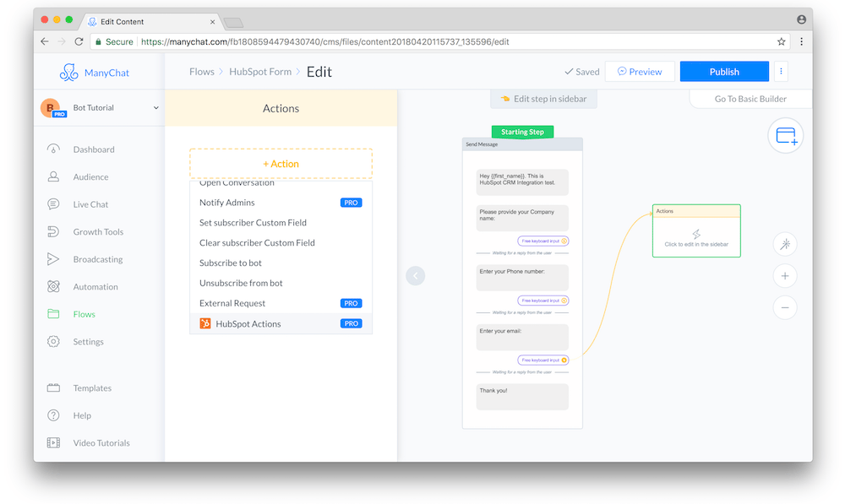This screenshot has width=845, height=504.
Task: Select Subscribe to bot action
Action: tap(281, 263)
